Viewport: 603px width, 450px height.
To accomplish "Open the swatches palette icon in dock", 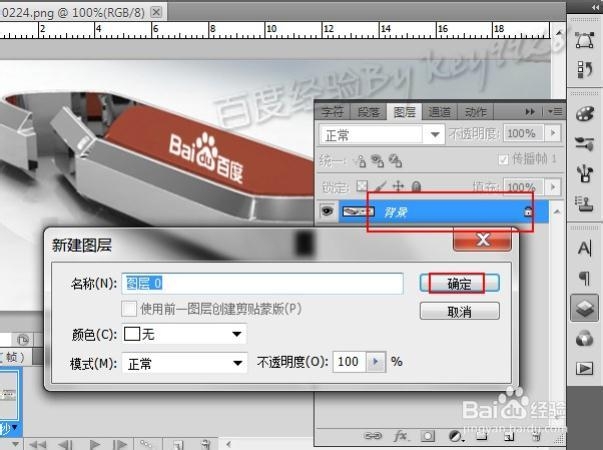I will pos(585,114).
